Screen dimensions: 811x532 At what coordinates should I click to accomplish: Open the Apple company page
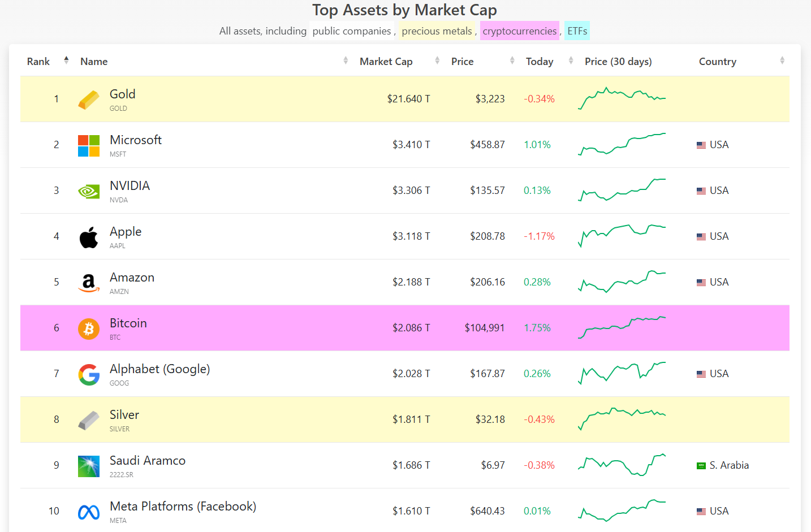coord(126,232)
